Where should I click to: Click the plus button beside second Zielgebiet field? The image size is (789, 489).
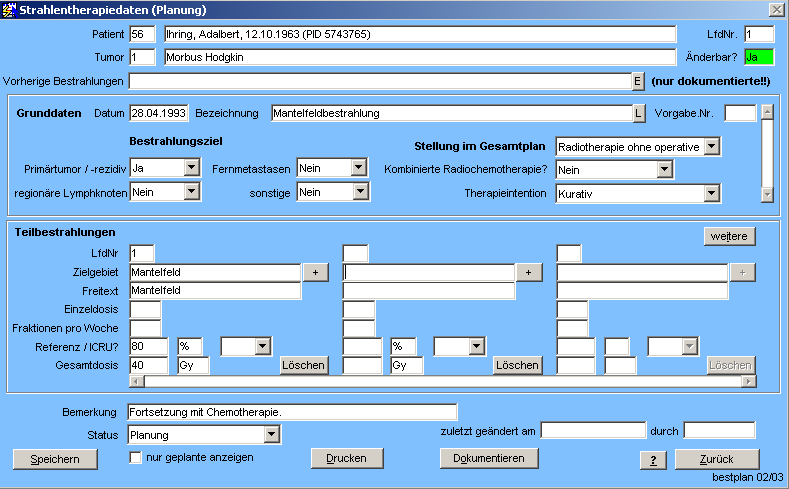pyautogui.click(x=528, y=272)
